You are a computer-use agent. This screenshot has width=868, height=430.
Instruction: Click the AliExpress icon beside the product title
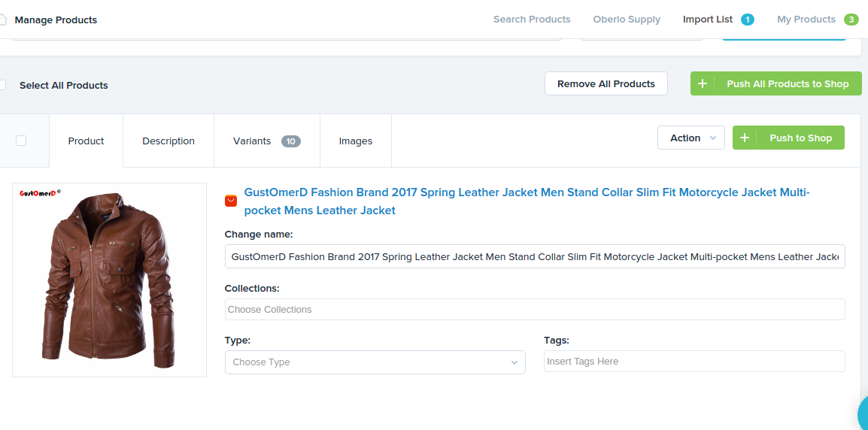click(231, 200)
